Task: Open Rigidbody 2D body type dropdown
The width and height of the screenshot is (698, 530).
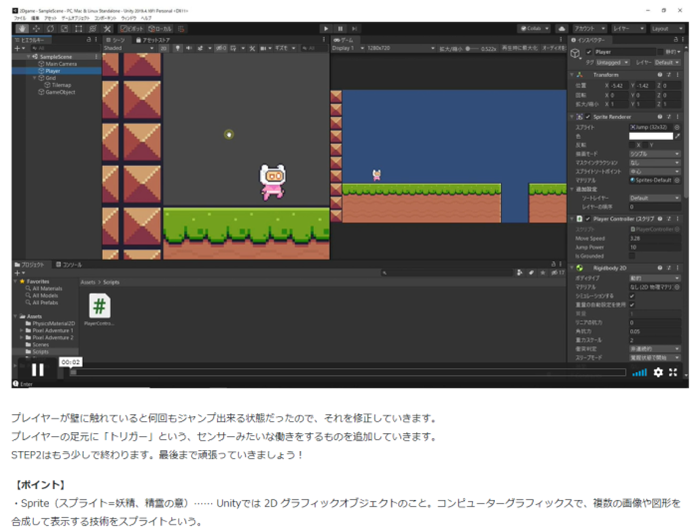Action: click(x=655, y=278)
